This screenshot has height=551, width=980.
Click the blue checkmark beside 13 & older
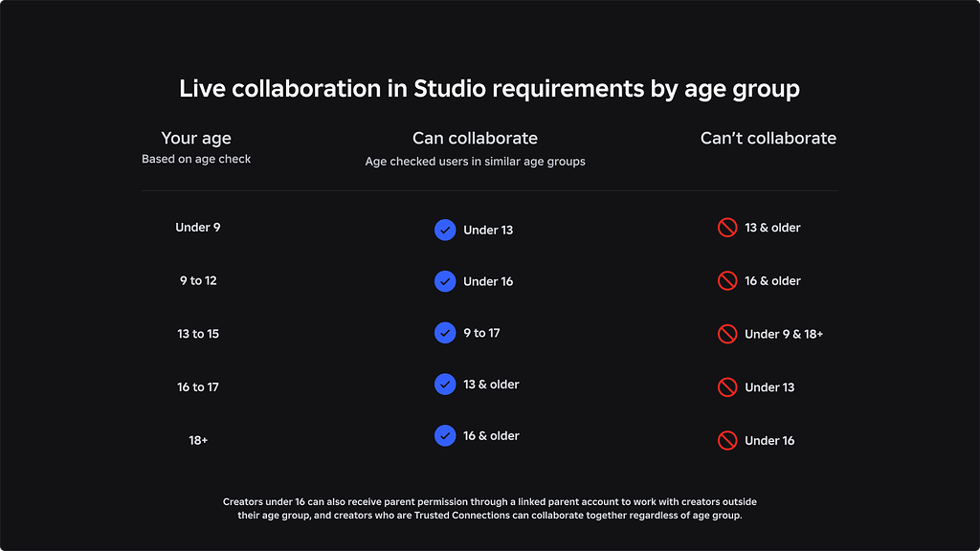[445, 384]
